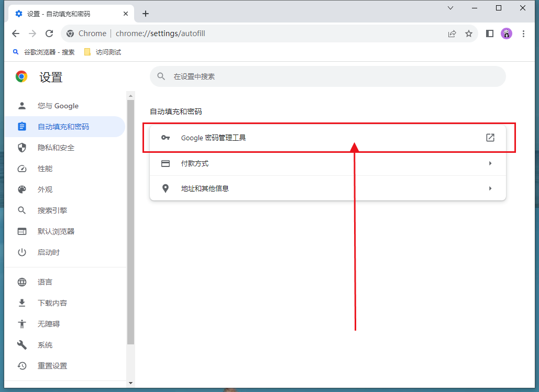Open 默认浏览器 settings section
This screenshot has height=392, width=539.
coord(65,231)
